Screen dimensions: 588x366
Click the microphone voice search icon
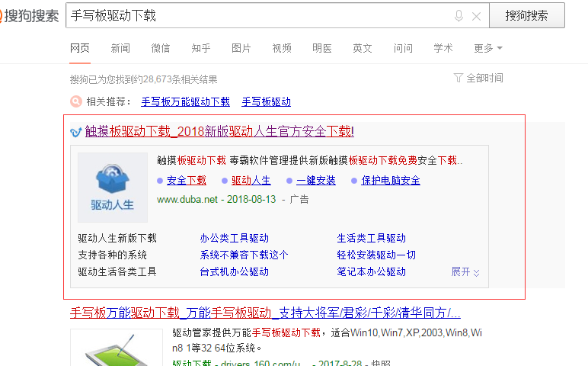pos(459,15)
